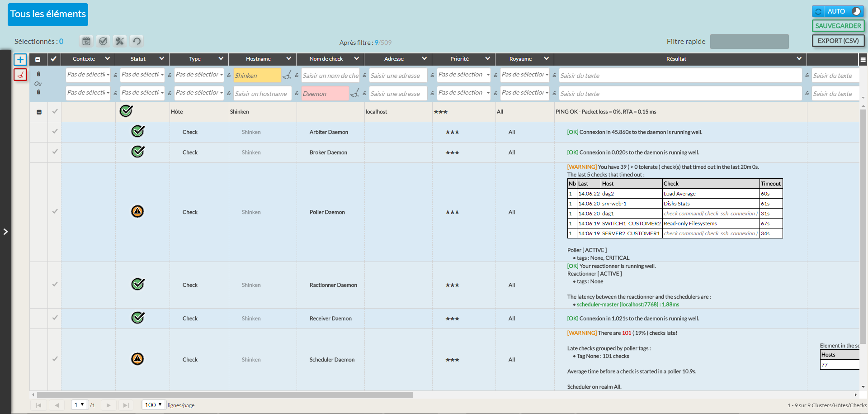
Task: Click the EXPORT (CSV) button
Action: [838, 41]
